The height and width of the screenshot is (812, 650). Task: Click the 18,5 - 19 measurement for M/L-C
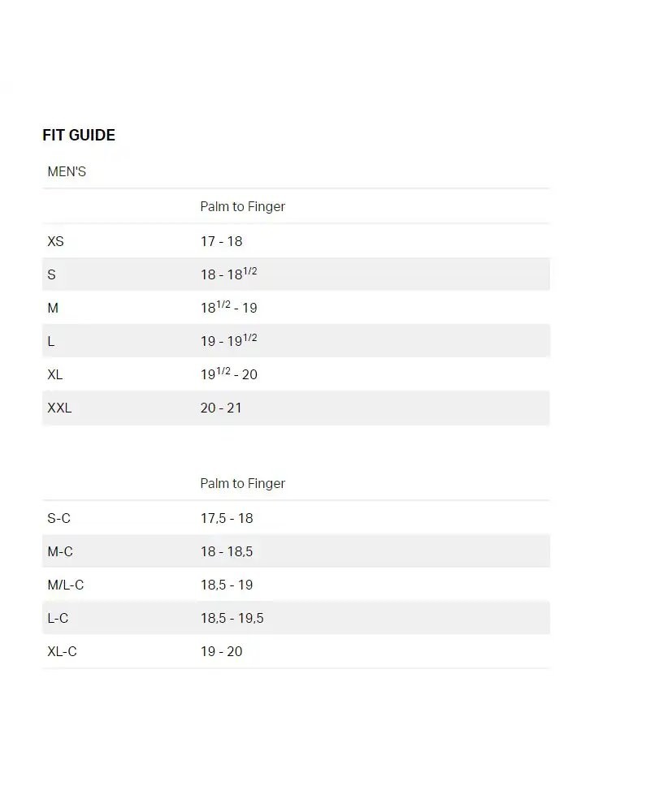[x=227, y=585]
